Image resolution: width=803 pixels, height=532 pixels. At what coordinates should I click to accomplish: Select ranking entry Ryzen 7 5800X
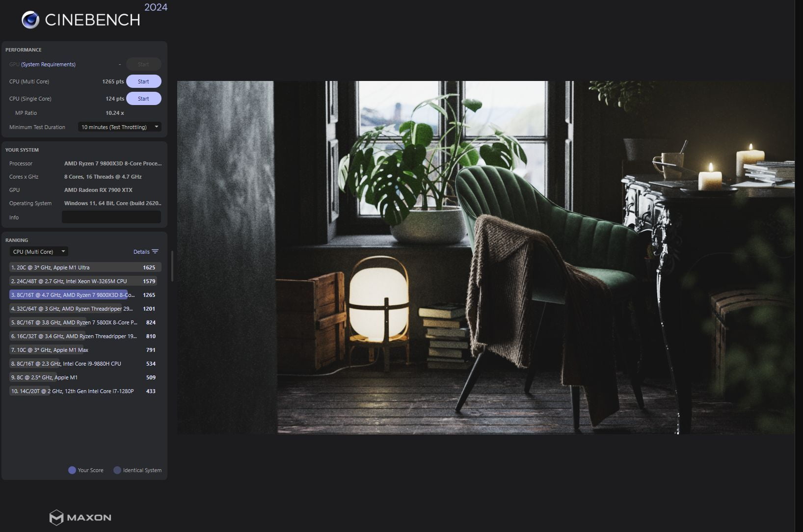[85, 322]
